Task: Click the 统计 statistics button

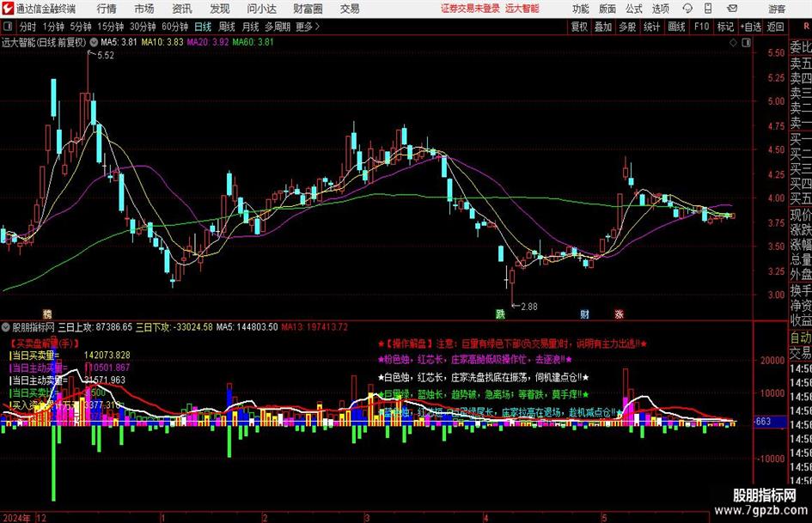Action: click(x=651, y=27)
